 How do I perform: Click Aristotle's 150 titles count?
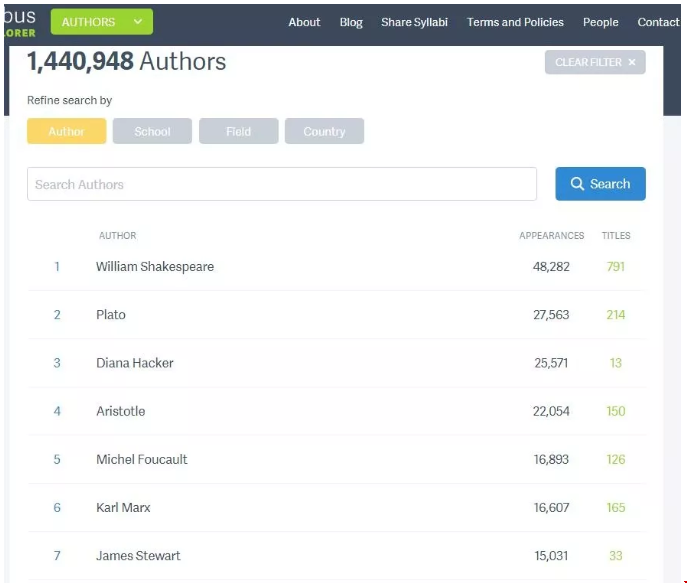tap(616, 411)
